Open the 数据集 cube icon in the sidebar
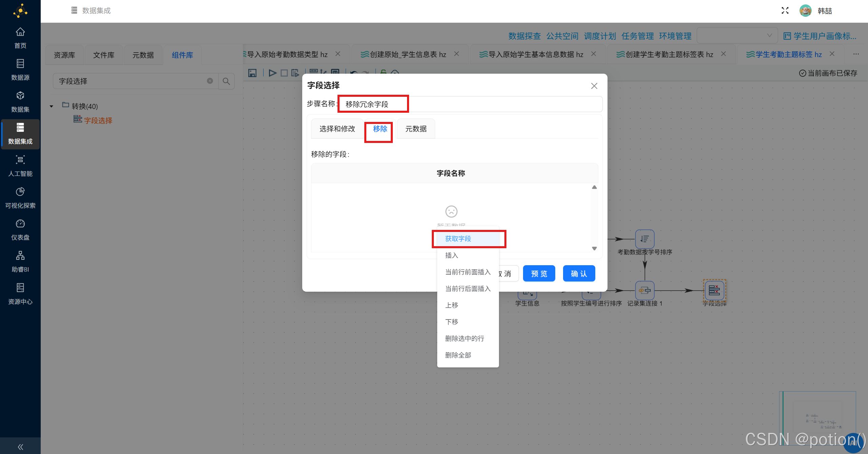Image resolution: width=868 pixels, height=454 pixels. [x=20, y=95]
